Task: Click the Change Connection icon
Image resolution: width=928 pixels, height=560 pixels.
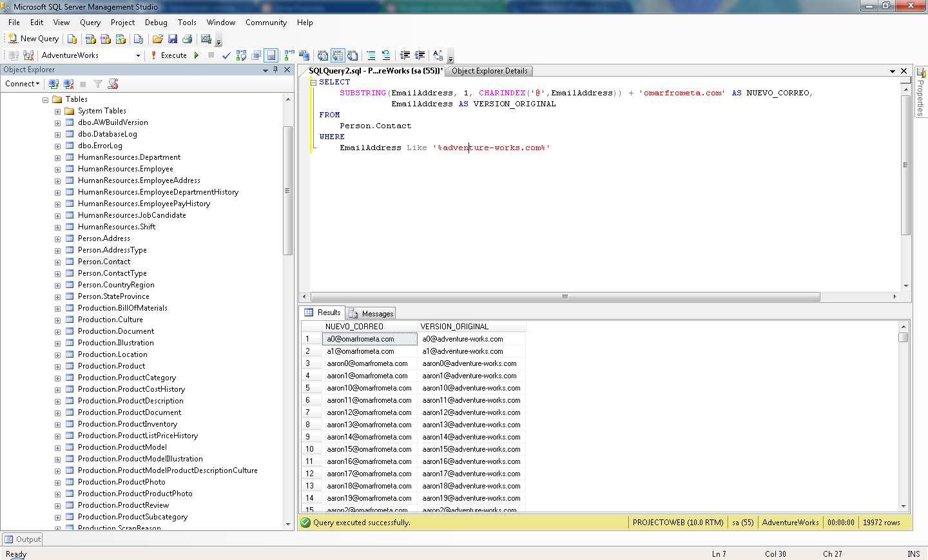Action: (x=28, y=55)
